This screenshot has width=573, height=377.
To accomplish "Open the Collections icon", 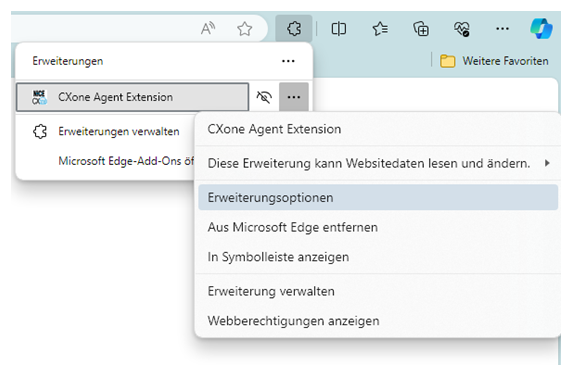I will click(421, 28).
